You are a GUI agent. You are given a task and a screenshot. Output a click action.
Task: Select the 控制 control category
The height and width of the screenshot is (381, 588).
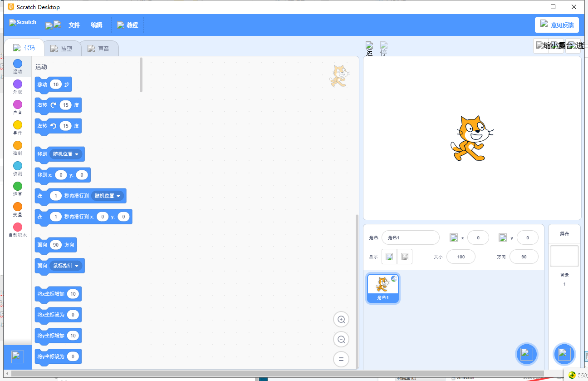point(17,148)
